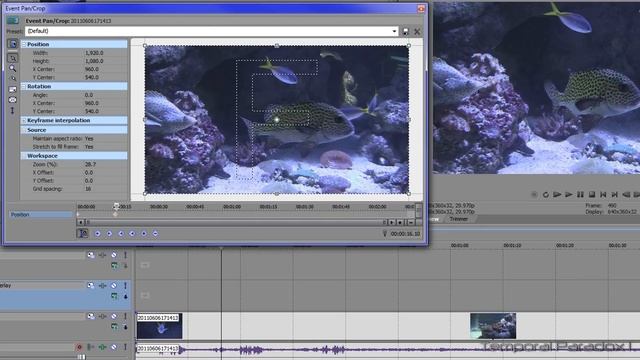Image resolution: width=640 pixels, height=360 pixels.
Task: Jump to First Keyframe button
Action: point(98,233)
